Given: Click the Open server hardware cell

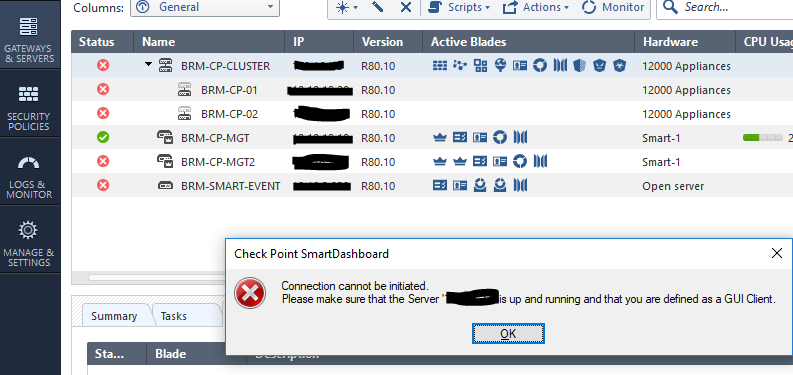Looking at the screenshot, I should (673, 186).
